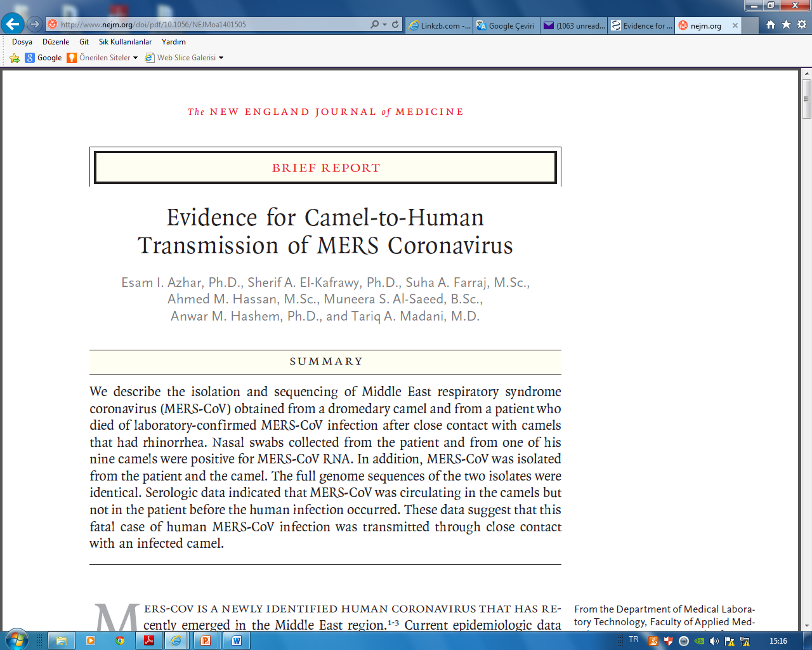Click the Önerilen Siteler favorites item

pos(98,58)
